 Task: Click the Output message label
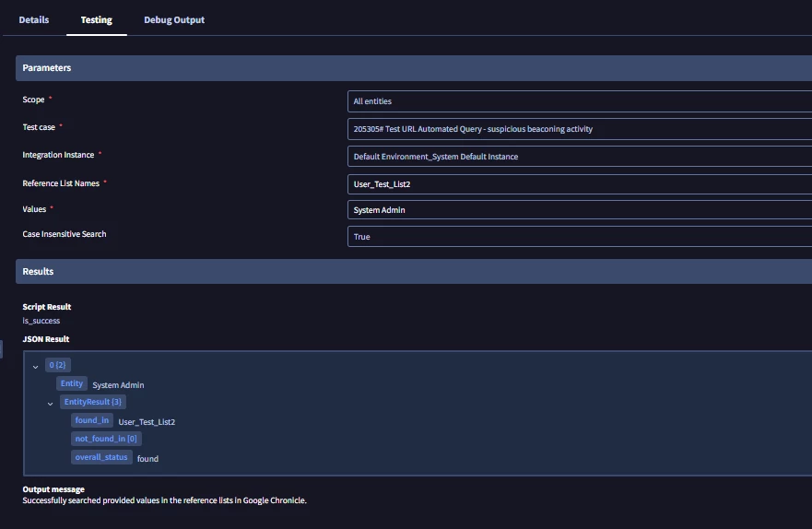(x=53, y=489)
